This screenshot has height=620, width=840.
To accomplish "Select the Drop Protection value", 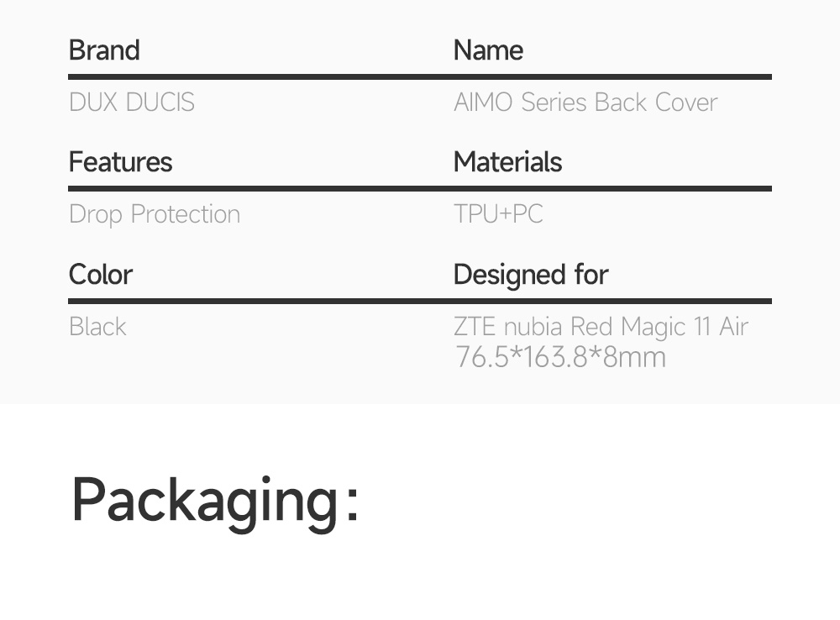I will 155,214.
